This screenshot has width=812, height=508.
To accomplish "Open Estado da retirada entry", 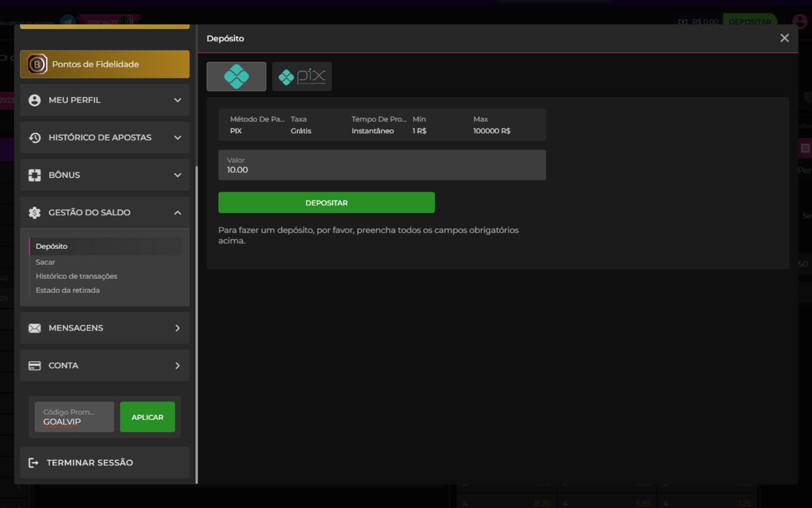I will pyautogui.click(x=68, y=290).
